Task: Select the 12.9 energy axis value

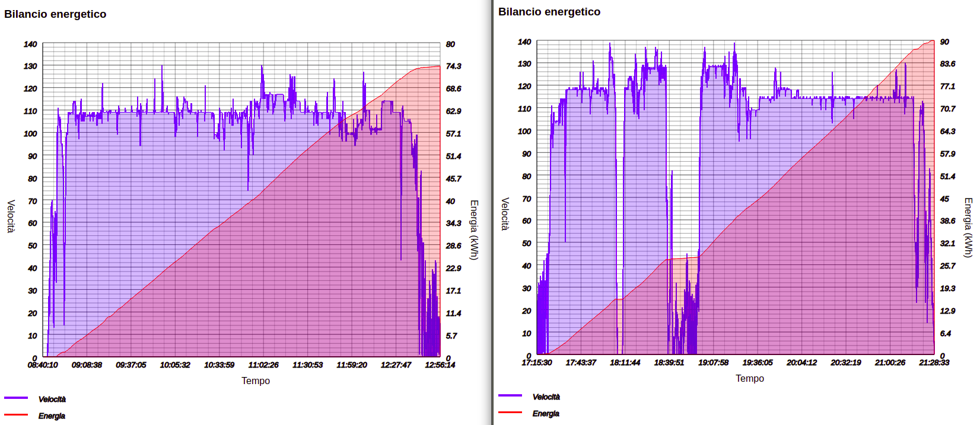Action: click(948, 311)
